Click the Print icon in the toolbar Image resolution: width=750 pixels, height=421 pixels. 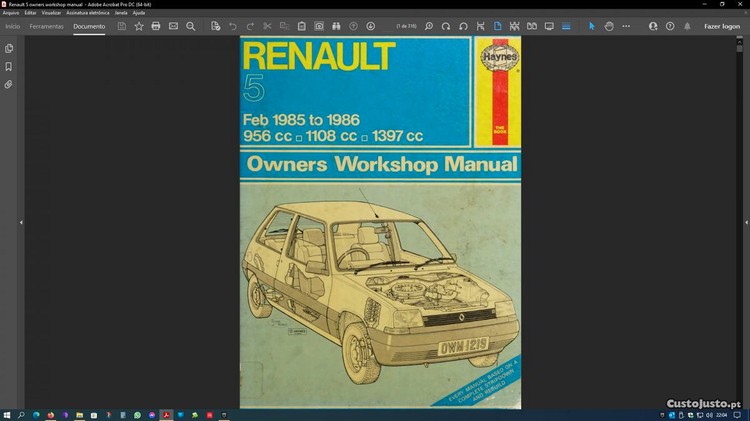click(x=156, y=26)
